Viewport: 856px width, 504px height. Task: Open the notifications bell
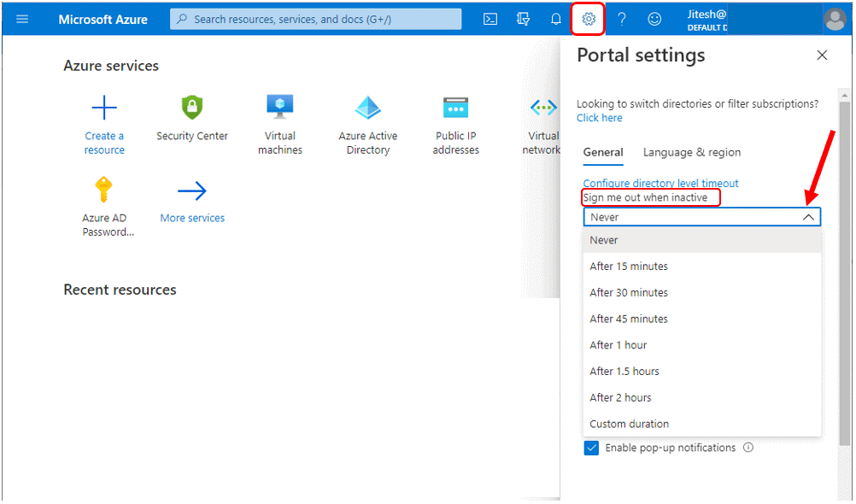coord(556,19)
